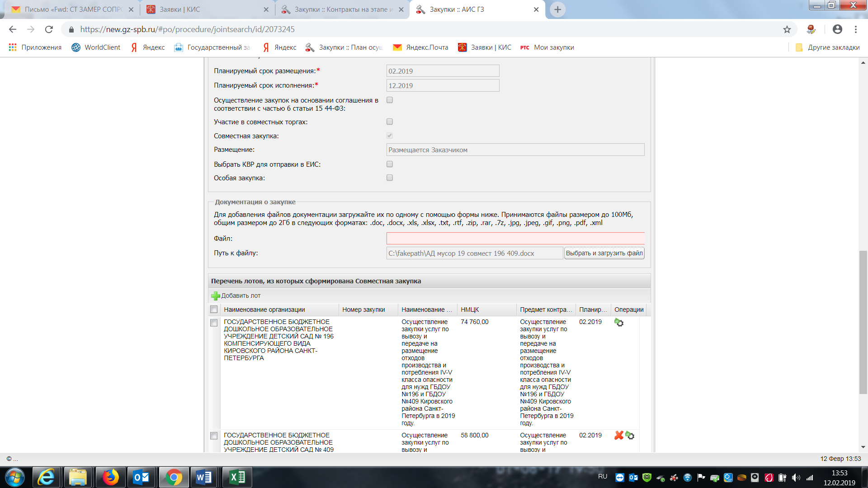This screenshot has height=488, width=868.
Task: Tick the 'Особая закупка' checkbox
Action: click(390, 178)
